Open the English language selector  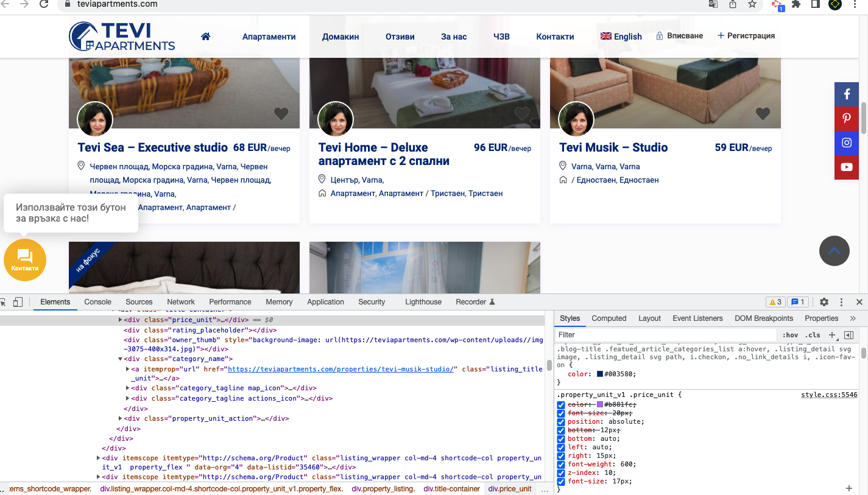tap(621, 37)
